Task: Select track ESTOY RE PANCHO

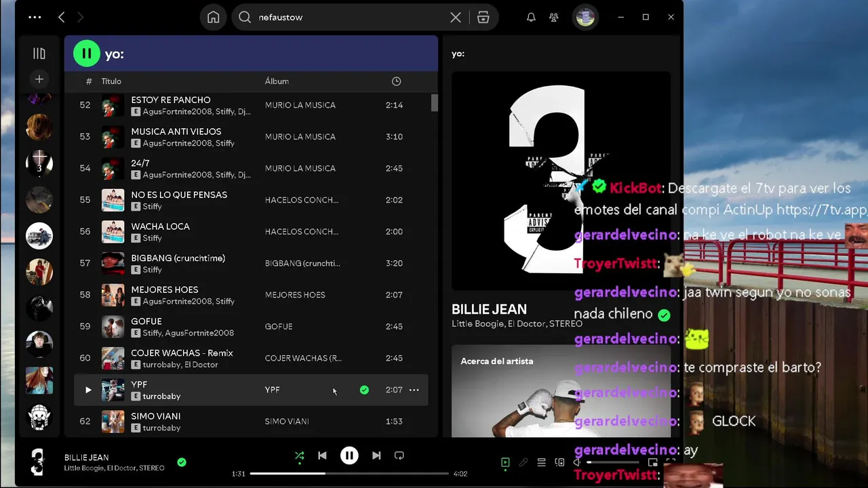Action: [x=170, y=100]
